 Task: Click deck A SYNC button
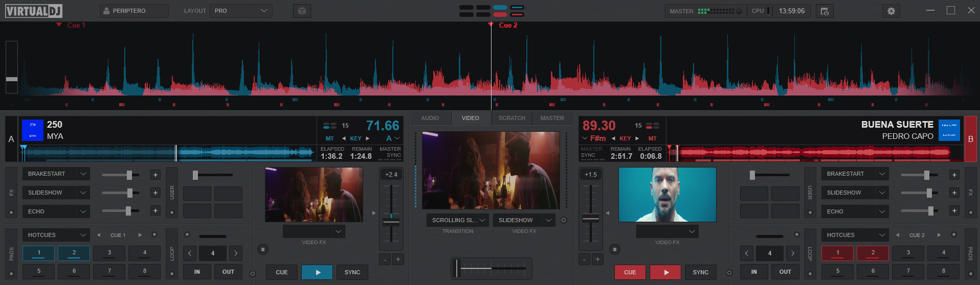(352, 272)
